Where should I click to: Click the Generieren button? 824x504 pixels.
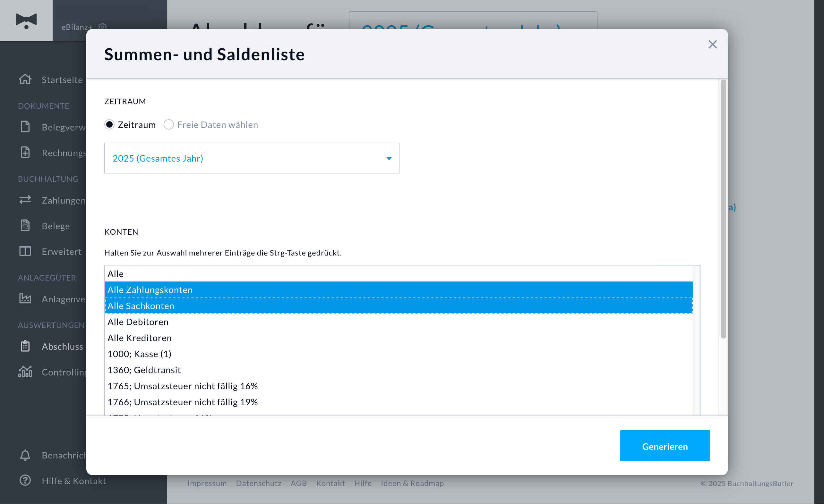(x=665, y=446)
